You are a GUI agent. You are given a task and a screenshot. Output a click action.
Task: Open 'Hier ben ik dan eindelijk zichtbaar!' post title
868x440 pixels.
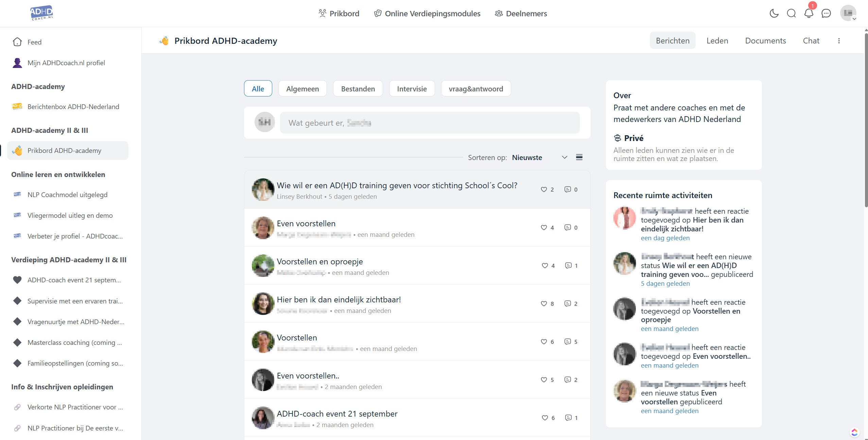(x=339, y=300)
